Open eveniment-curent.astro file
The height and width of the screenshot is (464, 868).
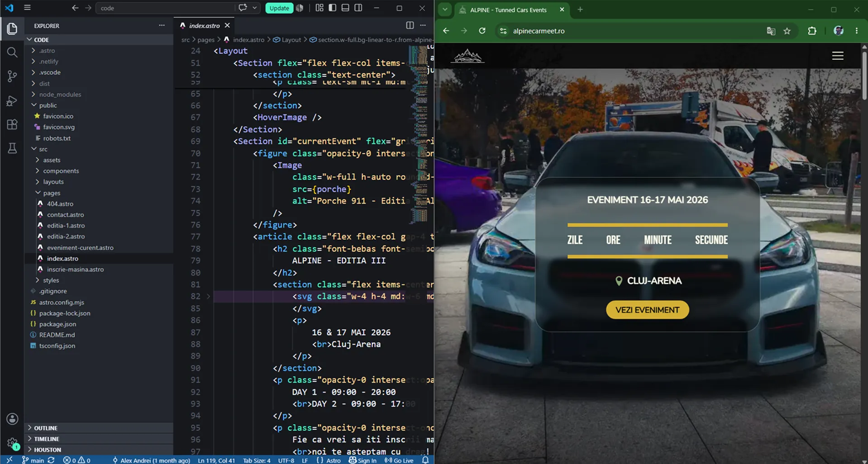click(80, 247)
